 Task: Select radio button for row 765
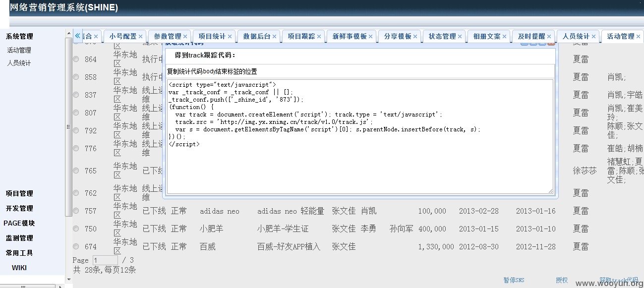pos(76,171)
